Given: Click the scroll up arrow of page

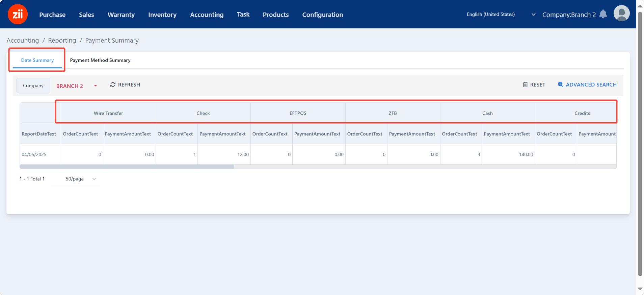Looking at the screenshot, I should pos(640,6).
